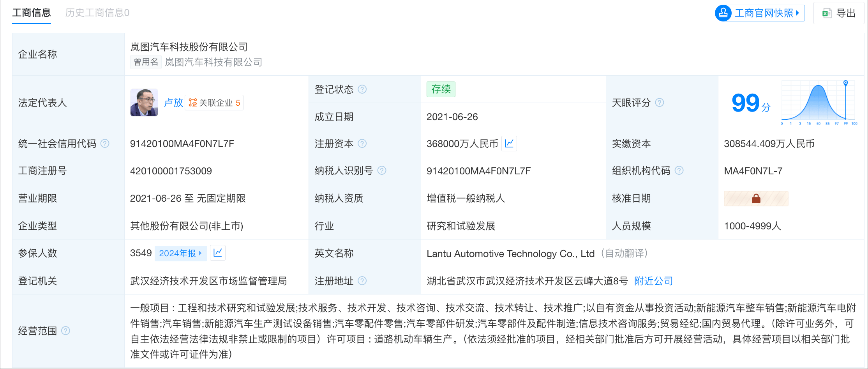Click the help icon next to 经营范围

(66, 331)
